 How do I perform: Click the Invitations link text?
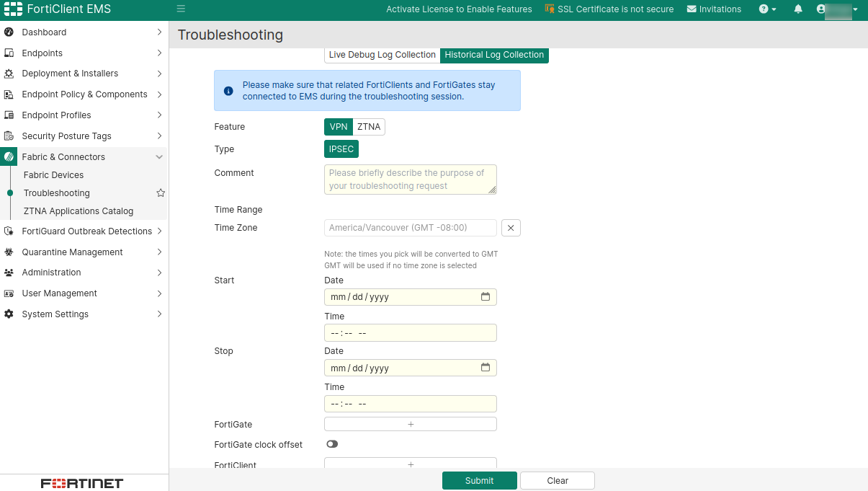click(x=720, y=9)
